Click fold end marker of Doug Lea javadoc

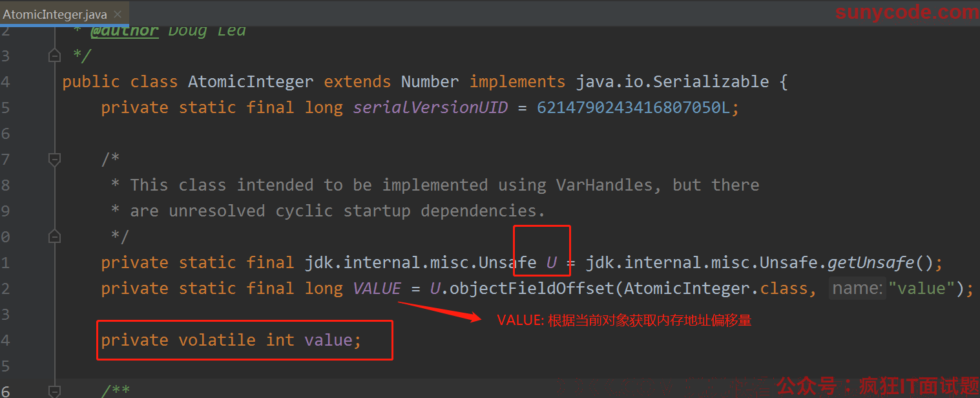click(x=55, y=56)
